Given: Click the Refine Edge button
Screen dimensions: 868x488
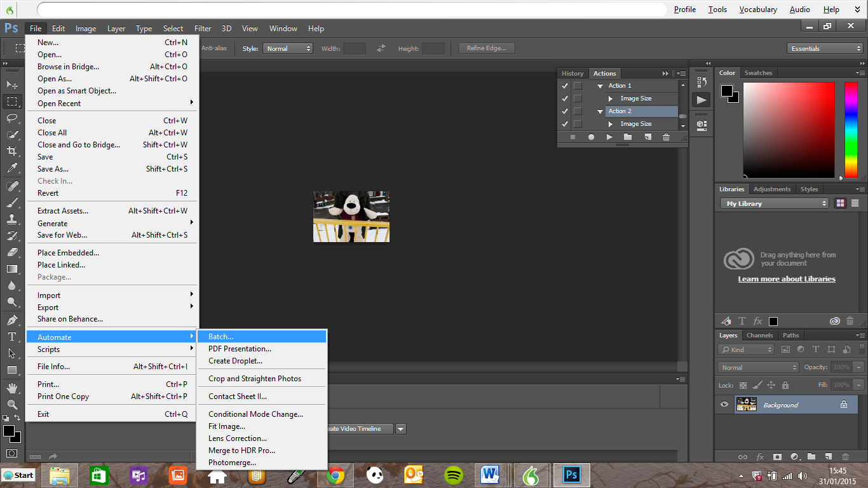Looking at the screenshot, I should (x=485, y=48).
